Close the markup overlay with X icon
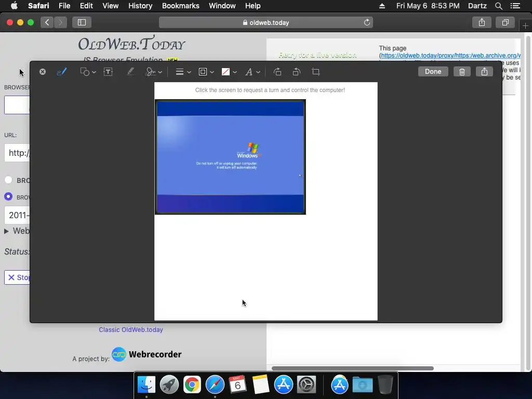This screenshot has width=532, height=399. [x=43, y=72]
